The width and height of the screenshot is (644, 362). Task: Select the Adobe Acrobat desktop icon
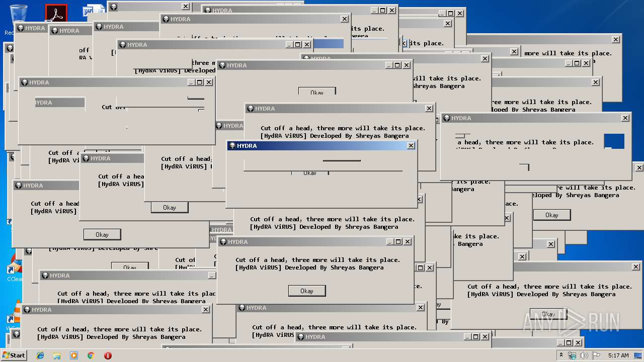[x=56, y=14]
